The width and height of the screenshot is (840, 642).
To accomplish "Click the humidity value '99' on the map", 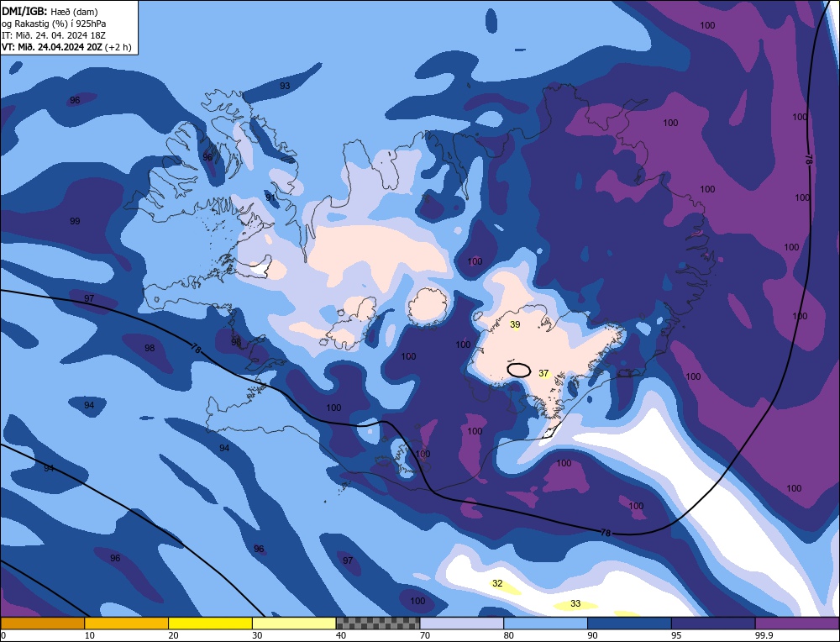I will coord(75,221).
